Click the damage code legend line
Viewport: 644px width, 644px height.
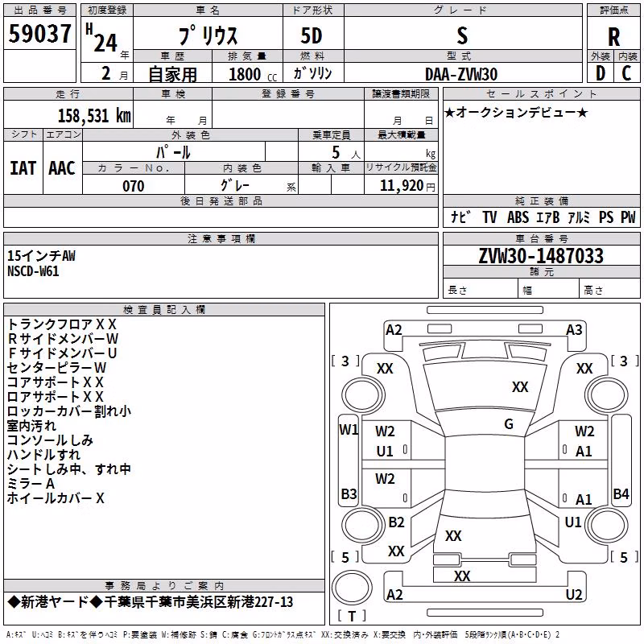[283, 635]
